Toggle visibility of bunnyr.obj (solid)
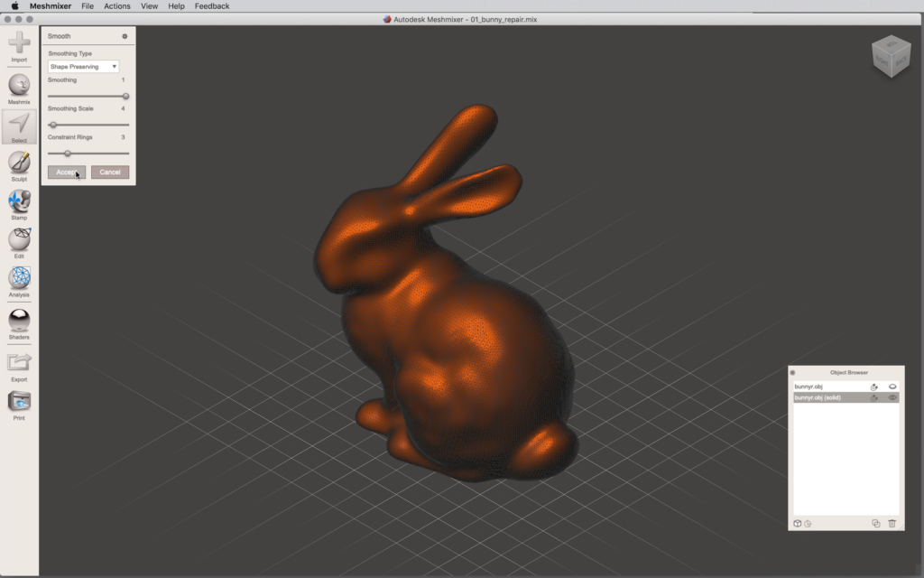Image resolution: width=924 pixels, height=578 pixels. 892,397
